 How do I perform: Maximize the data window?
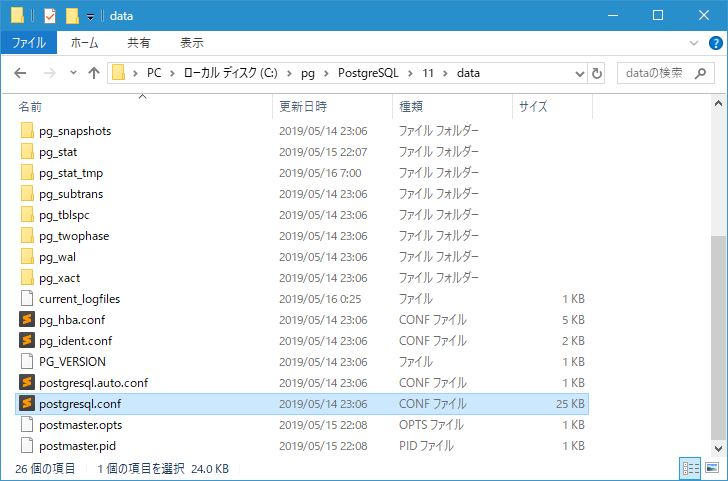coord(658,15)
